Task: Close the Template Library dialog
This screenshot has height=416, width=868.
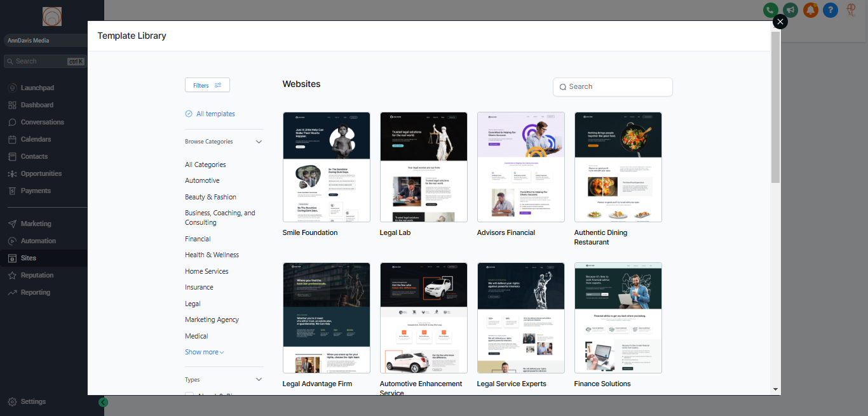Action: [780, 22]
